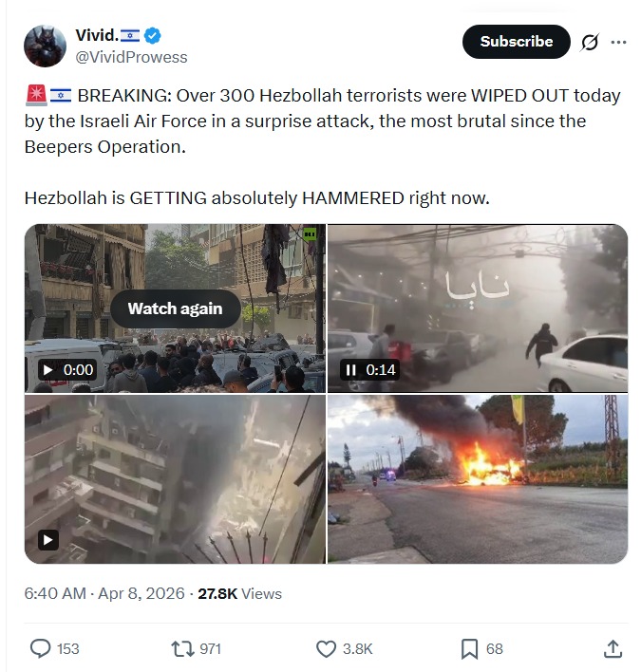Pause the video playing at 0:14
The height and width of the screenshot is (672, 641).
[350, 370]
